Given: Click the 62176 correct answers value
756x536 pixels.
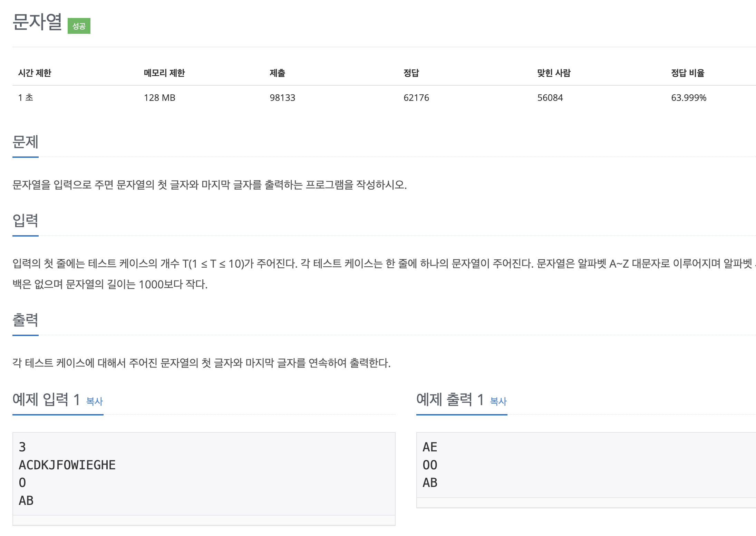Looking at the screenshot, I should pos(416,98).
